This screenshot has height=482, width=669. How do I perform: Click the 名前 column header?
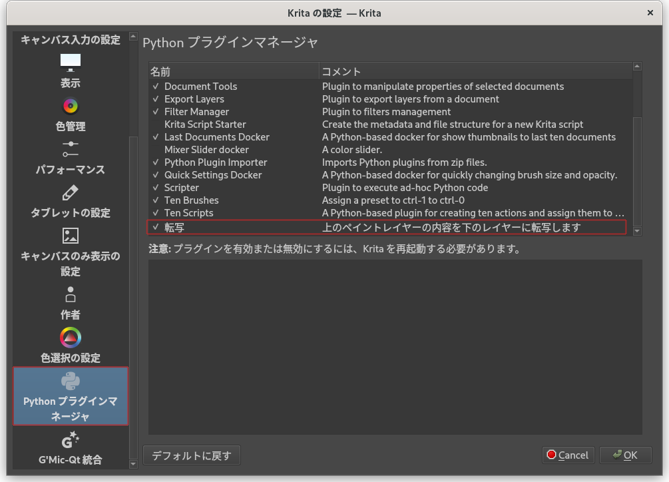click(233, 72)
